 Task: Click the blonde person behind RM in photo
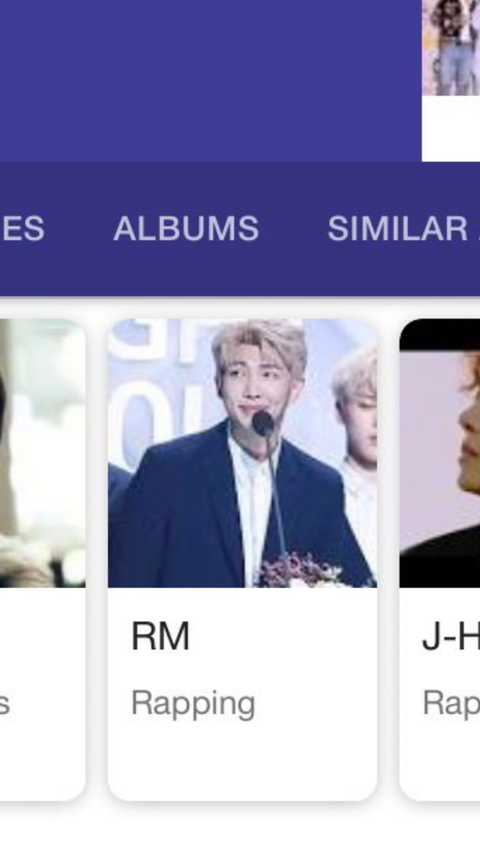tap(357, 414)
